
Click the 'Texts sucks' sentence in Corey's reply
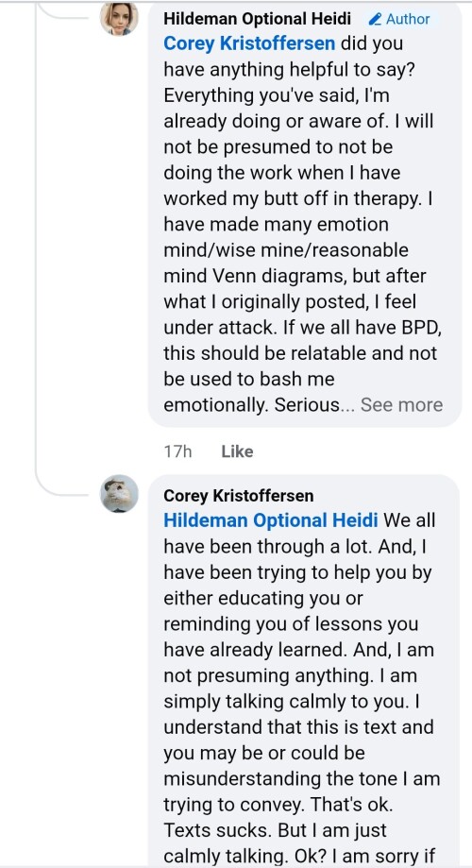tap(217, 830)
